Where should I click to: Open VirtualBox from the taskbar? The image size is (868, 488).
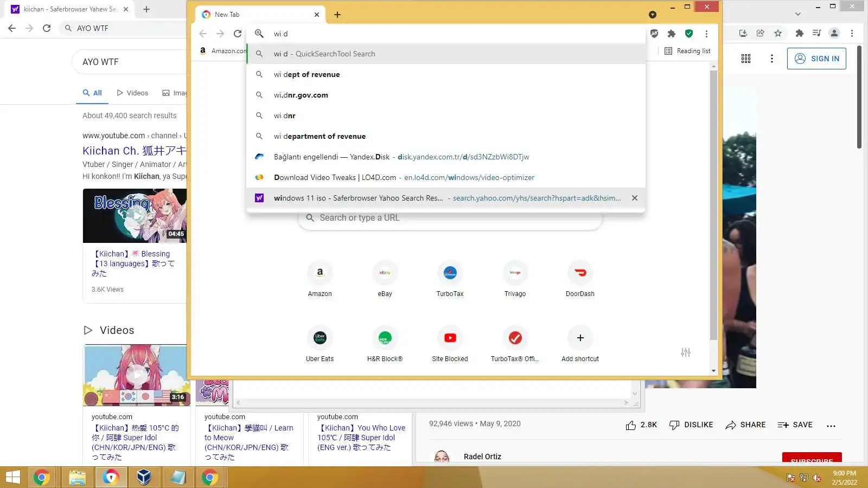point(144,477)
